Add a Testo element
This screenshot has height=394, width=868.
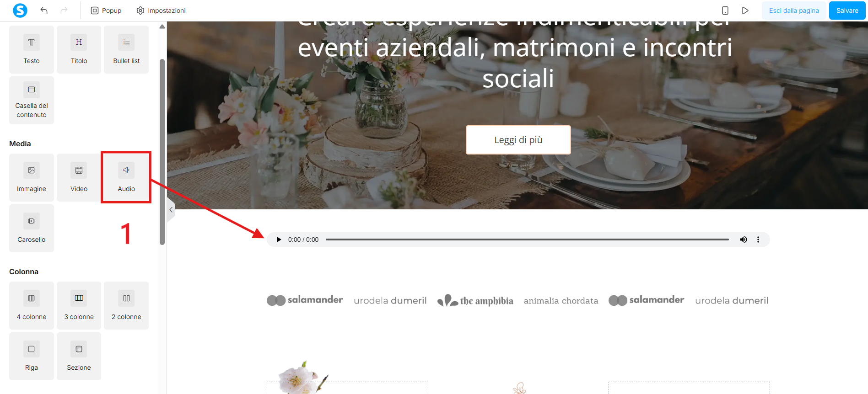(x=32, y=49)
